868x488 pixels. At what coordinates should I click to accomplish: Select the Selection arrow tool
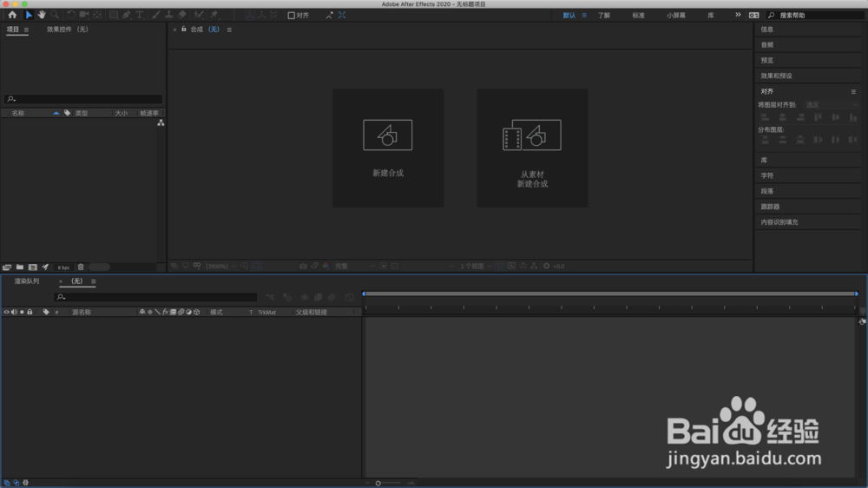click(x=29, y=15)
